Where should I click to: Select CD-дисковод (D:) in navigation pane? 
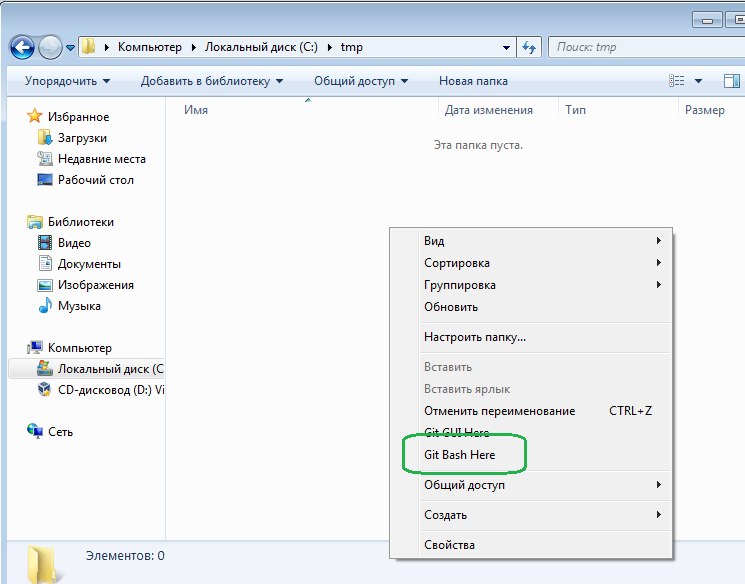[111, 390]
